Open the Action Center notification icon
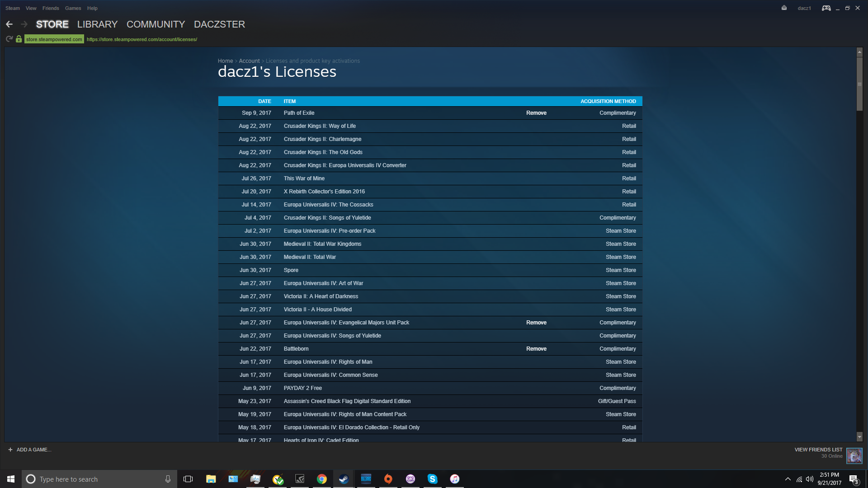 coord(854,479)
